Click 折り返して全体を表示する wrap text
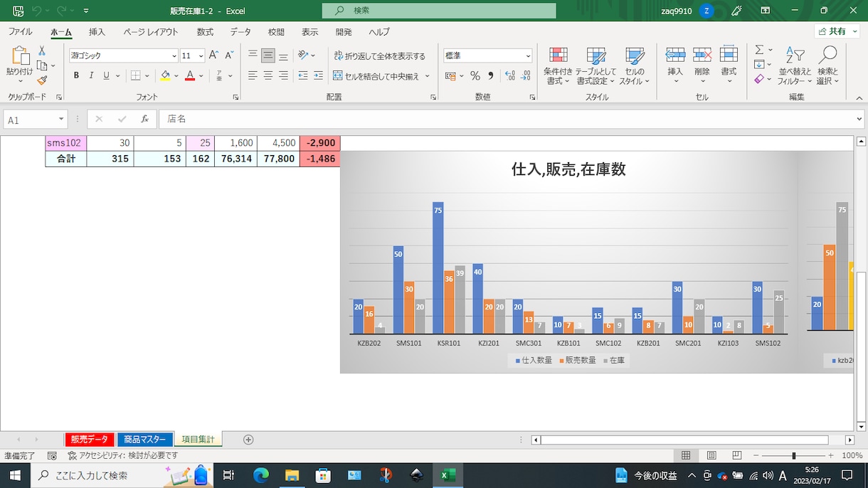 click(x=379, y=55)
